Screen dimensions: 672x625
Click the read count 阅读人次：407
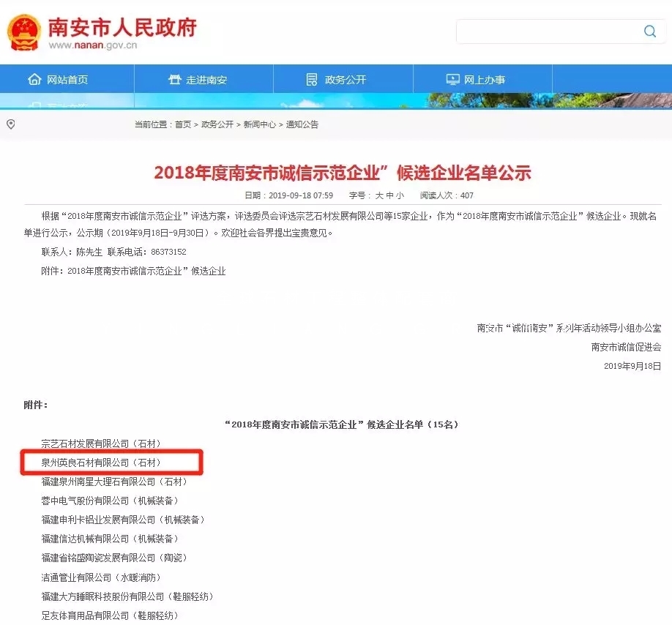point(447,195)
